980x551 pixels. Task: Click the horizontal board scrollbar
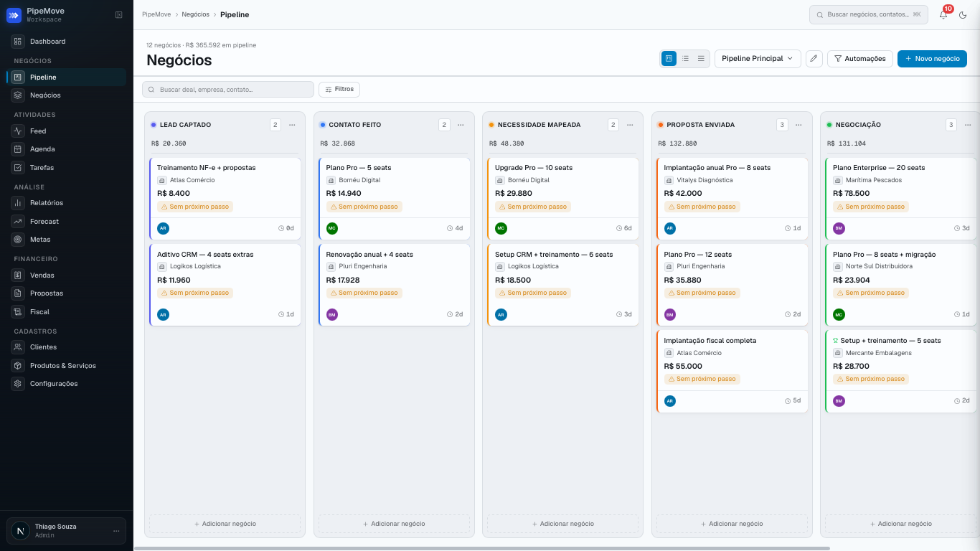481,548
